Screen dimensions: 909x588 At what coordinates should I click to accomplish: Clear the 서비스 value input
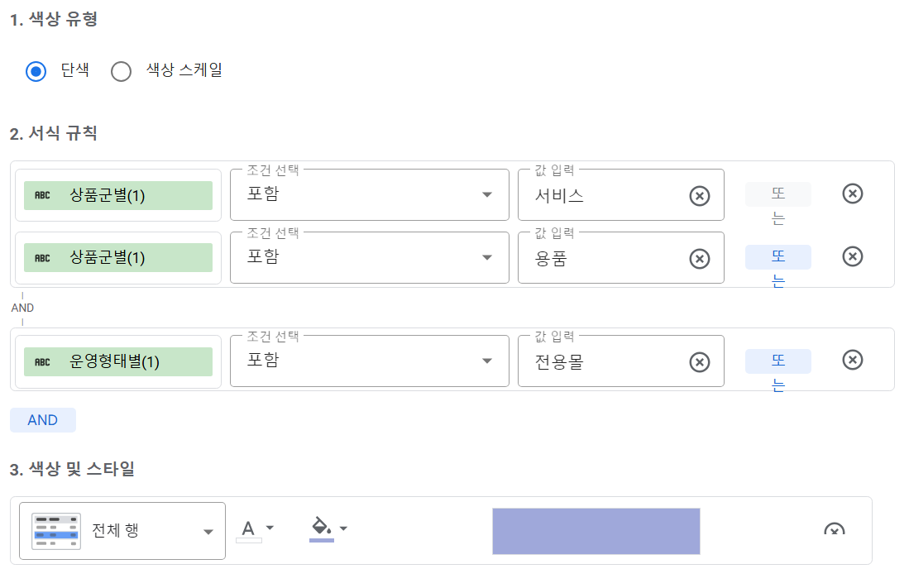pos(700,196)
